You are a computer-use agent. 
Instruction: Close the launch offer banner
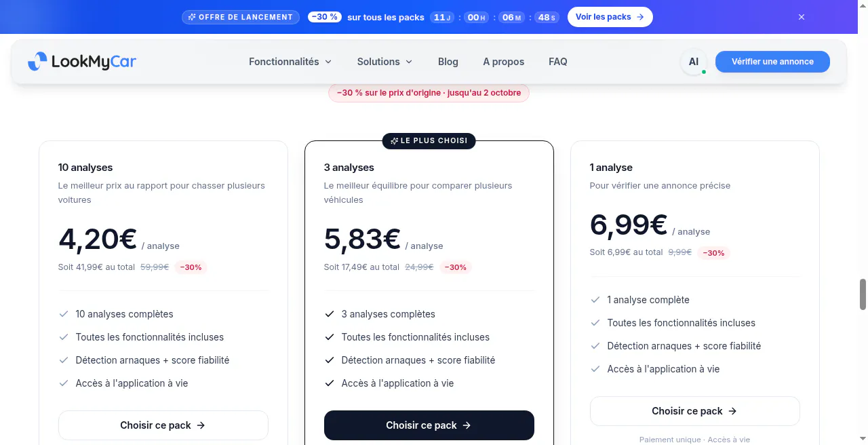[802, 17]
